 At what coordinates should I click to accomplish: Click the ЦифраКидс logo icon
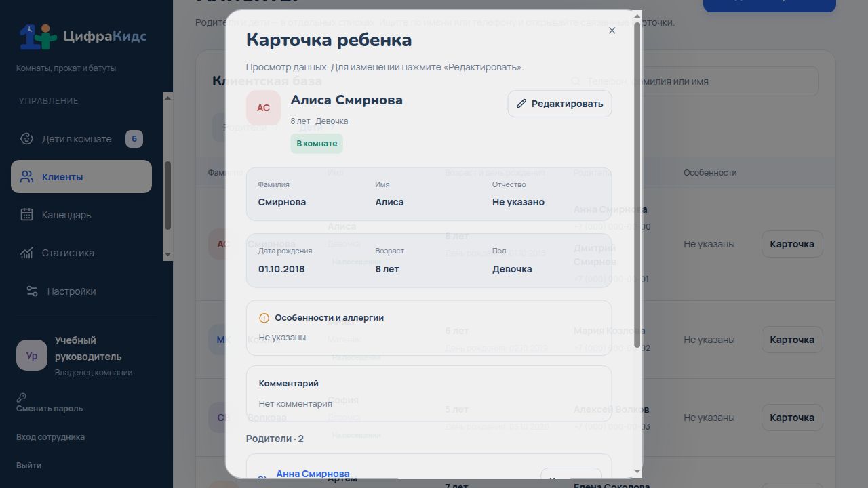click(x=38, y=37)
